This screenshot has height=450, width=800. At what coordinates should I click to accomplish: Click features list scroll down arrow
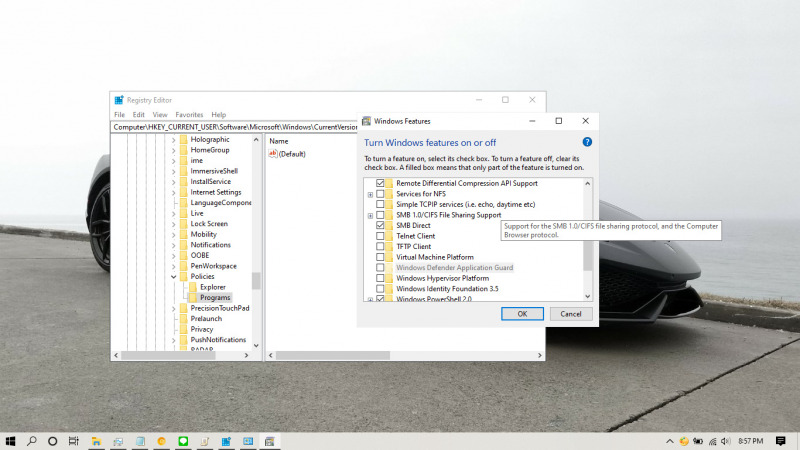(x=588, y=296)
